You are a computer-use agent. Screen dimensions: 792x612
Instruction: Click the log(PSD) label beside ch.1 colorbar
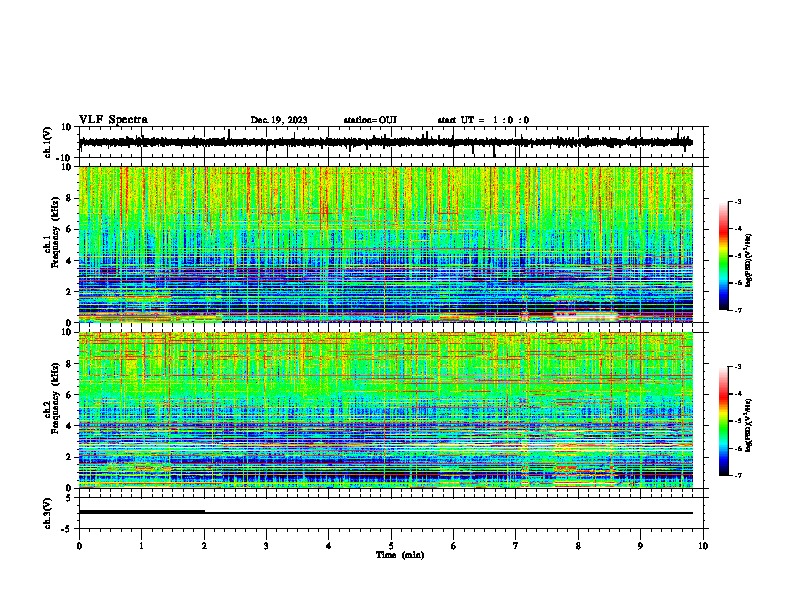(748, 260)
